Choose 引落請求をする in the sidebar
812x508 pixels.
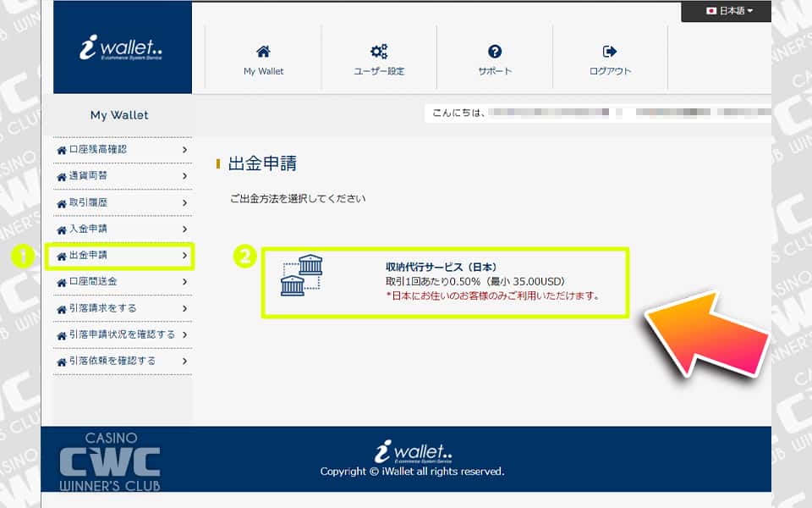[103, 308]
